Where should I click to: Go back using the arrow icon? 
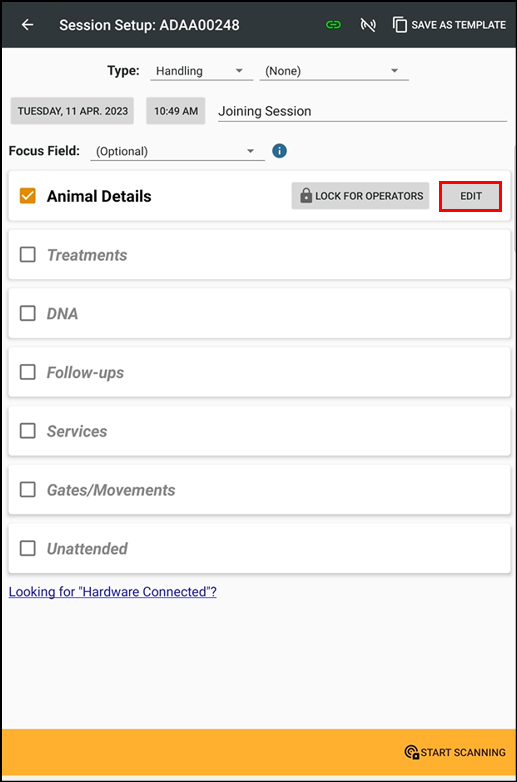[27, 24]
